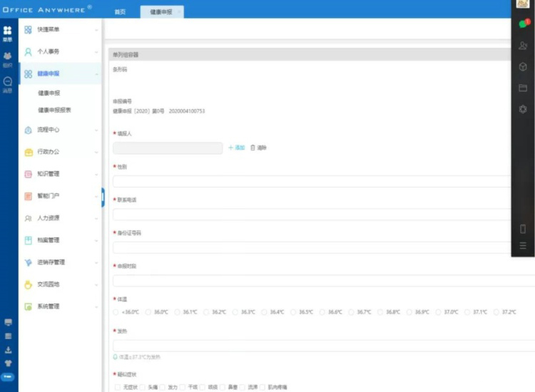Click the 添加 link beside 填报人

coord(237,148)
